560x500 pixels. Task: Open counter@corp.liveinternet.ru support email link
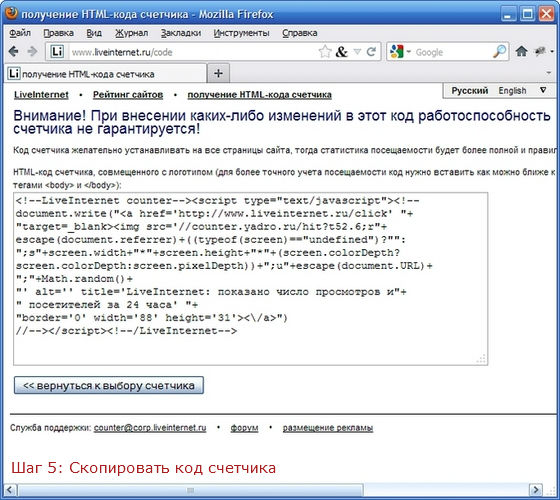pyautogui.click(x=150, y=428)
